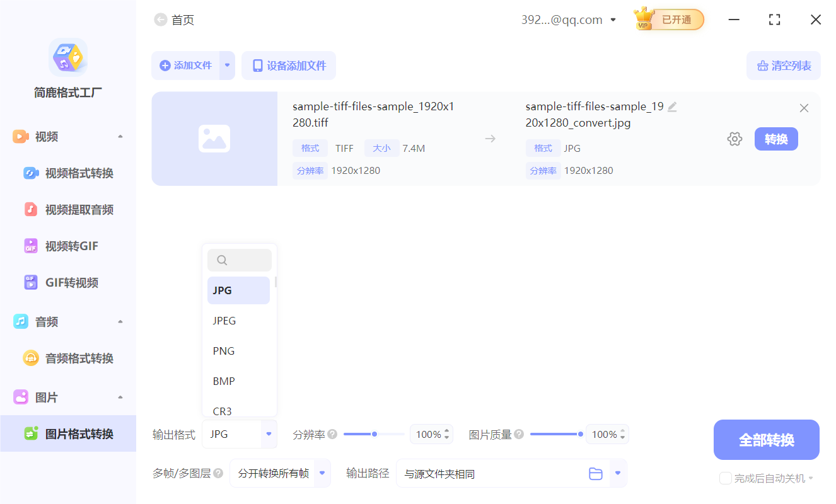The image size is (836, 504).
Task: Click the back arrow next to 首页
Action: point(160,20)
